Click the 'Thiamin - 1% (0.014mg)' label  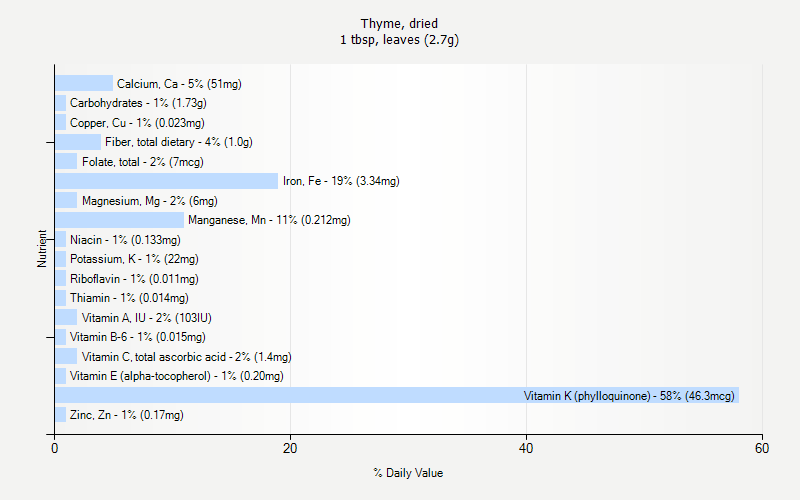[129, 298]
